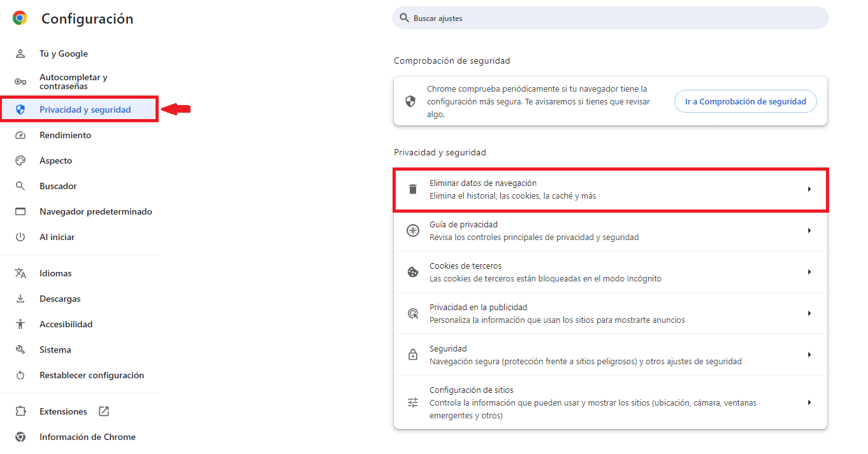Expand the Configuración de sitios row chevron

click(x=810, y=402)
